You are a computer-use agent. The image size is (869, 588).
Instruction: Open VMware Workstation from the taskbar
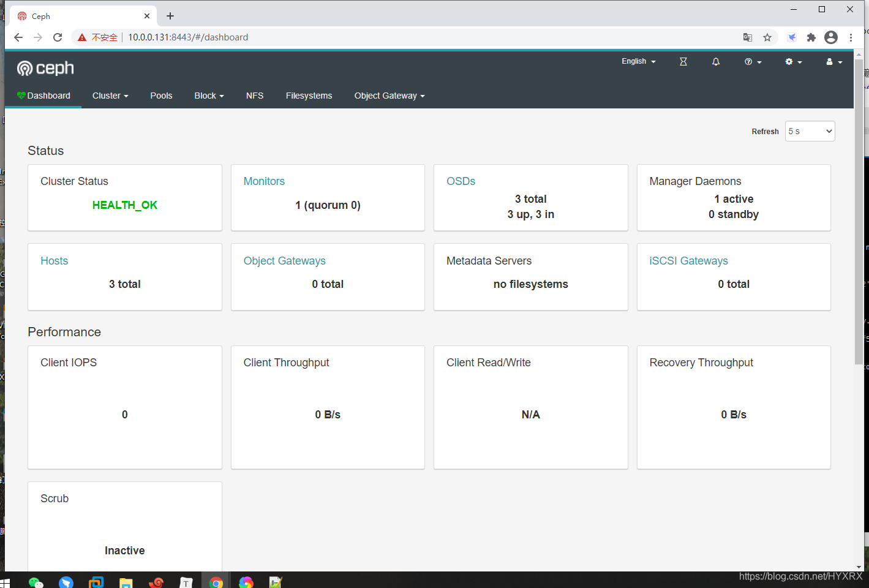96,582
